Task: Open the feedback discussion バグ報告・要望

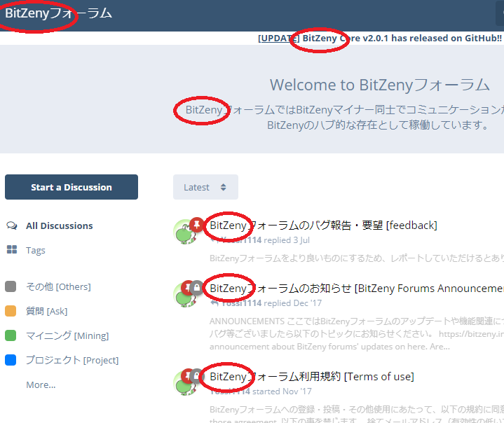Action: pos(323,225)
